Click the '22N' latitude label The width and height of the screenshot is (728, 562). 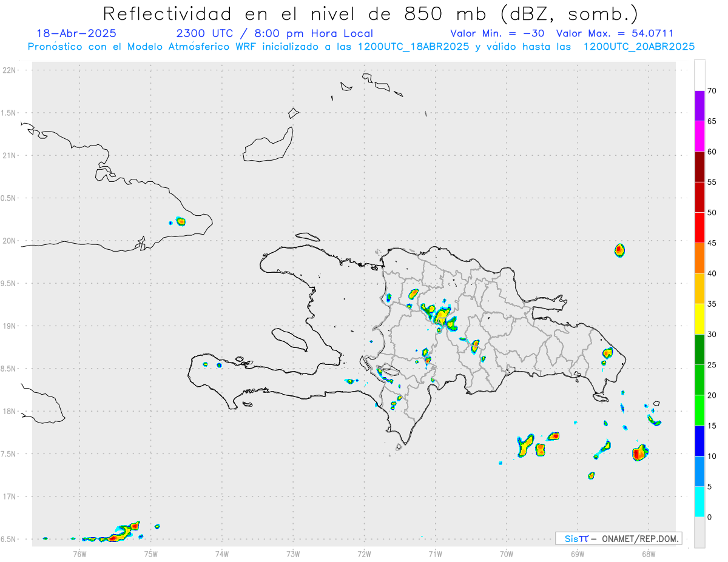coord(10,70)
